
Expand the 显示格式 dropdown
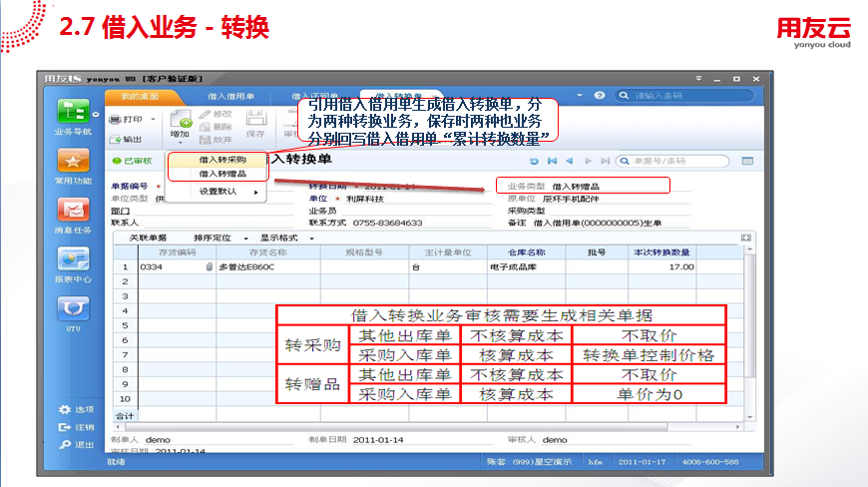click(311, 238)
